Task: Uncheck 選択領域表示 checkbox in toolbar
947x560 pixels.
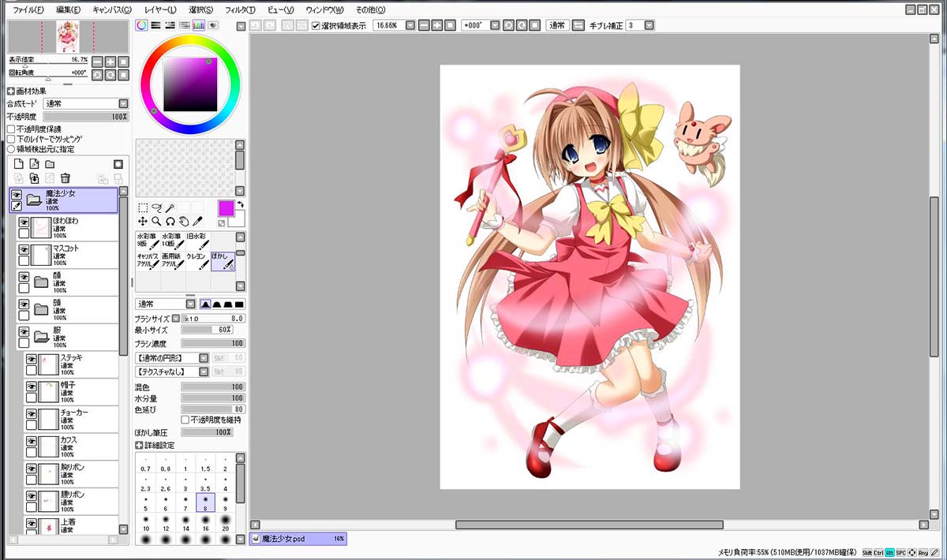Action: pyautogui.click(x=316, y=25)
